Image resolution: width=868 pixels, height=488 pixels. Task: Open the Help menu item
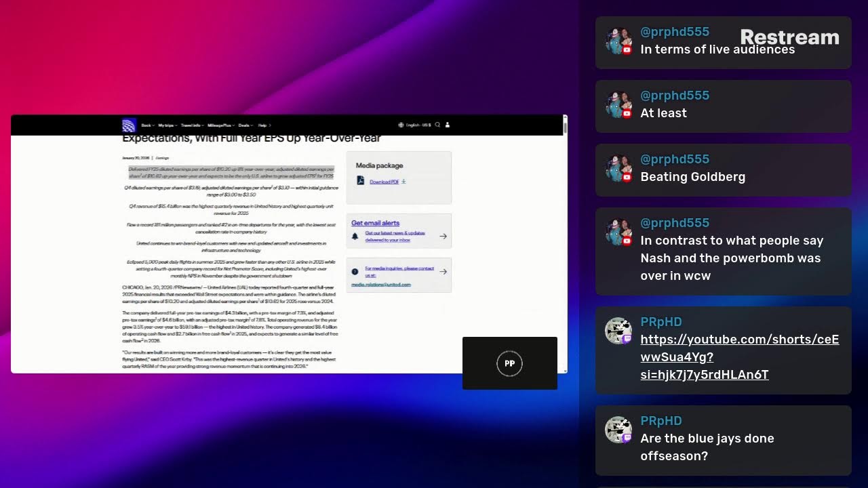(264, 125)
